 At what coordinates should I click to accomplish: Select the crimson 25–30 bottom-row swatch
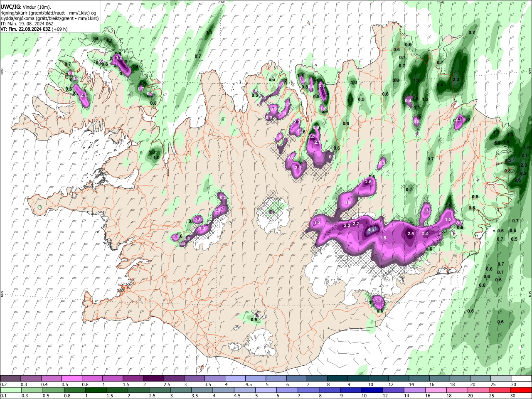500,390
